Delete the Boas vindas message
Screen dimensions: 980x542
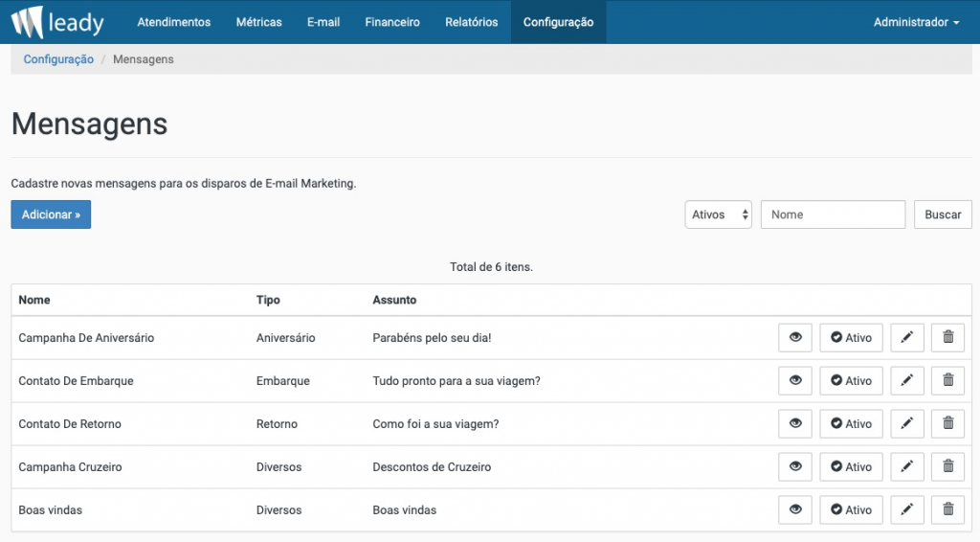pyautogui.click(x=948, y=510)
